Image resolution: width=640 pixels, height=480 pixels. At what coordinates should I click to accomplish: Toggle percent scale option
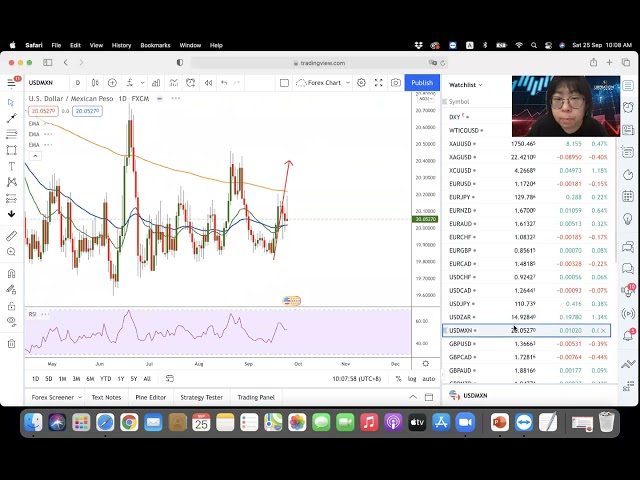398,379
